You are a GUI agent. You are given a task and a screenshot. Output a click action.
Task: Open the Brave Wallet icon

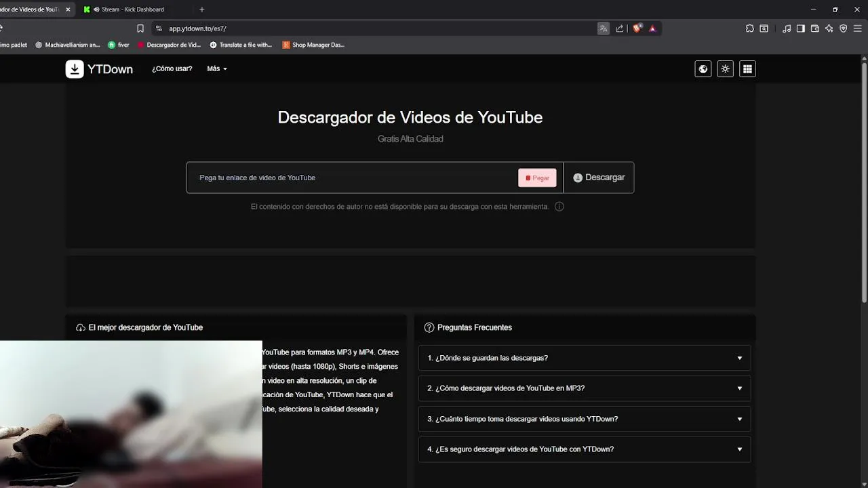click(x=815, y=28)
